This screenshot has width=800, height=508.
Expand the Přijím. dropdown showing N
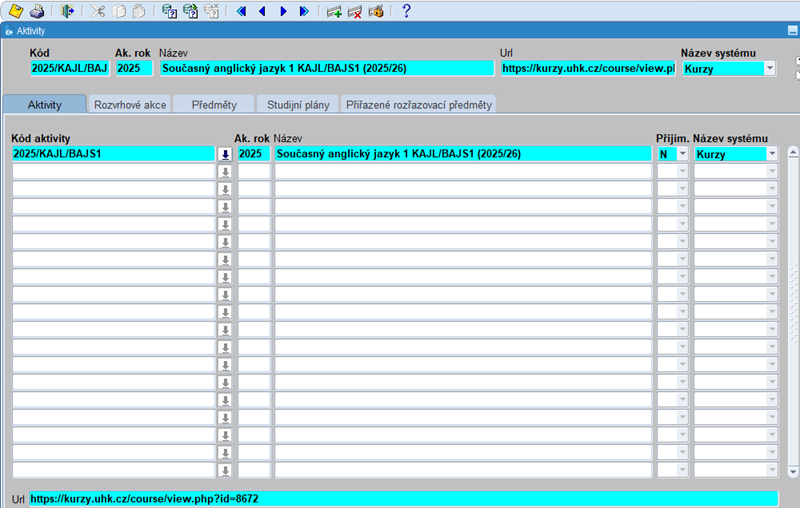683,154
